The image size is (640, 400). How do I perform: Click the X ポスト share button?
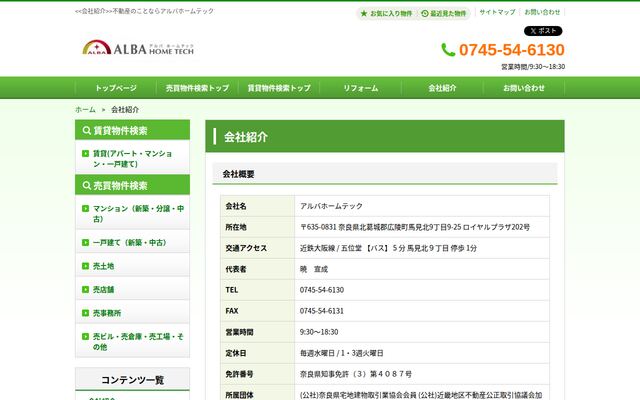[543, 31]
